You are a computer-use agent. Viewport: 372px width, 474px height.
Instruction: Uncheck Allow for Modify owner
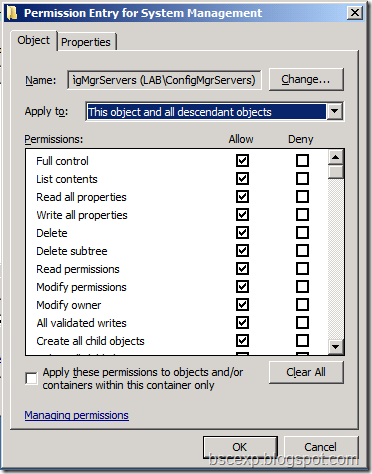(242, 305)
